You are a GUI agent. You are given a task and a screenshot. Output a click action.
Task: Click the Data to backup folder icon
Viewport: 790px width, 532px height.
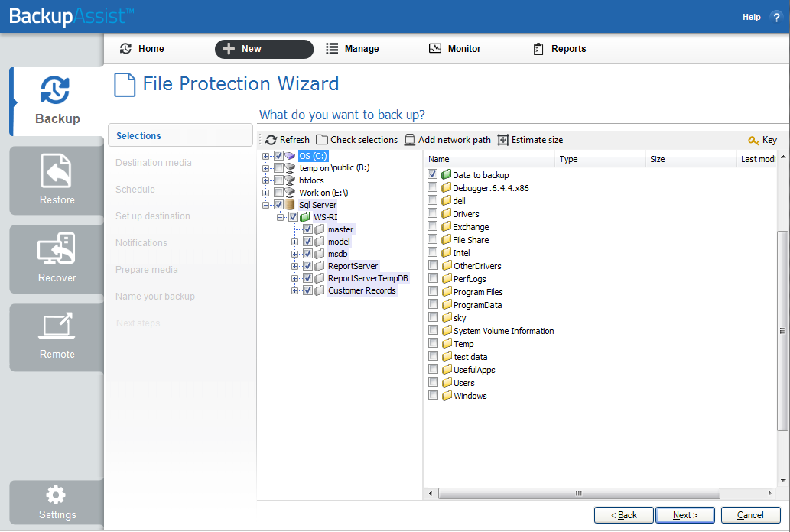[x=446, y=174]
